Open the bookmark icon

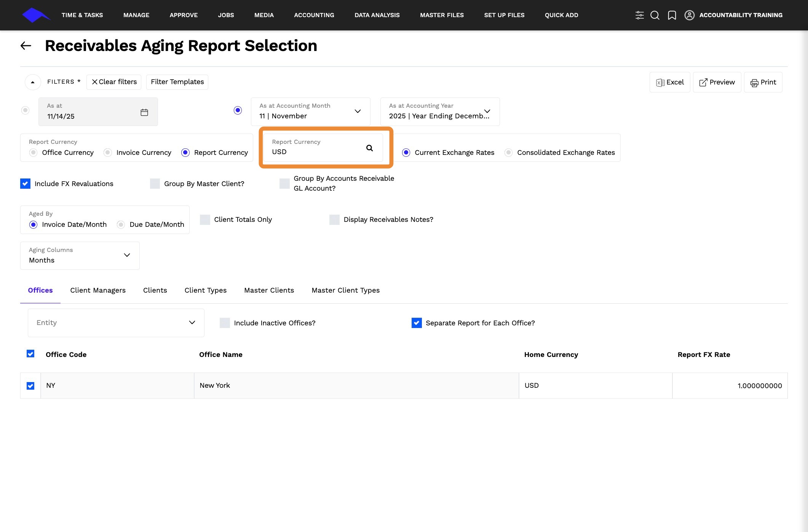(672, 15)
